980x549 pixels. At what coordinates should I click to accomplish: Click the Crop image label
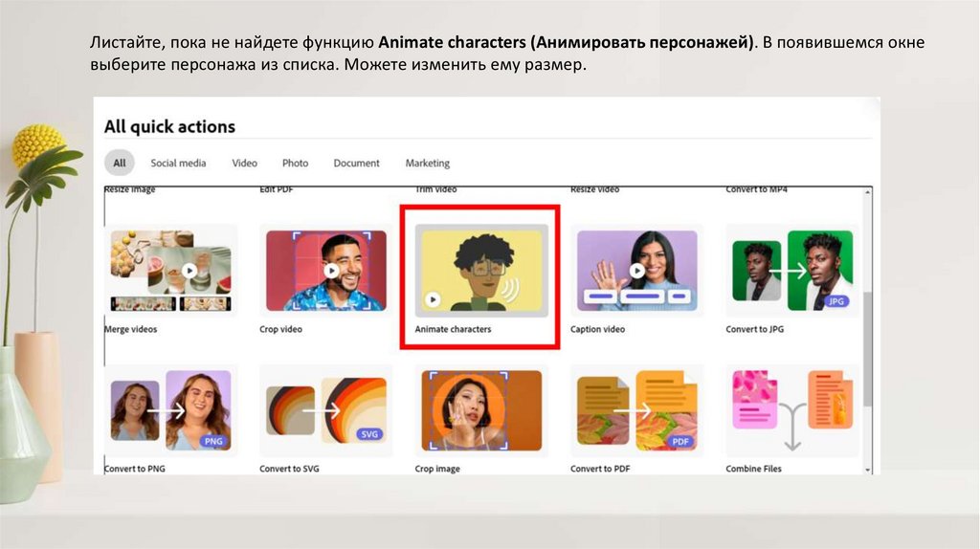coord(437,469)
